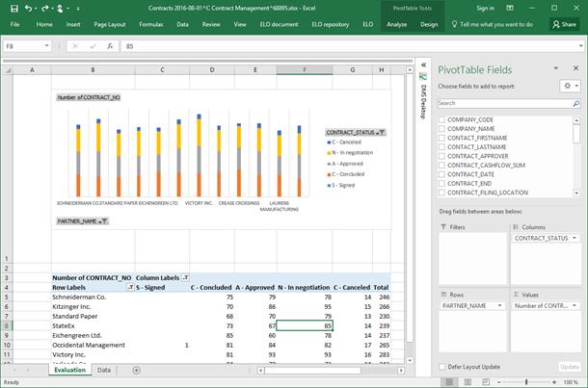Image resolution: width=588 pixels, height=388 pixels.
Task: Open the Number of CONTR... Values dropdown
Action: click(x=575, y=305)
